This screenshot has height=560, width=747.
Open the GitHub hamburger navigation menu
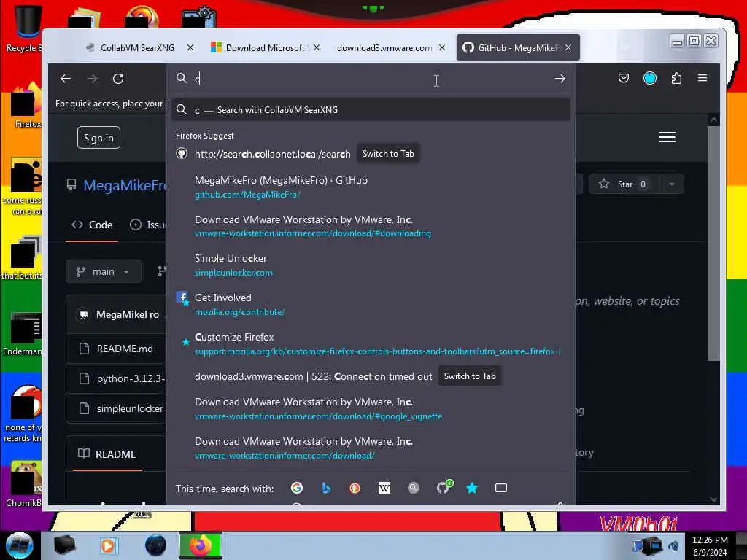[x=667, y=137]
